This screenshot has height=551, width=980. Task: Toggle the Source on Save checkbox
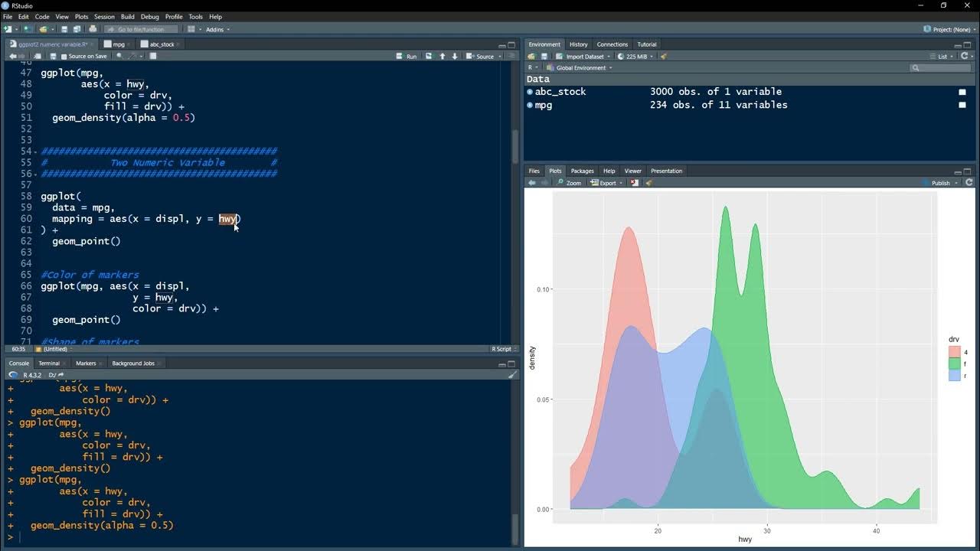64,57
